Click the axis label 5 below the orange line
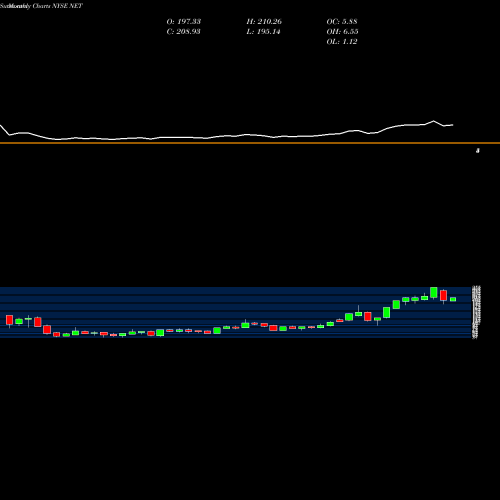The image size is (500, 500). tap(478, 151)
